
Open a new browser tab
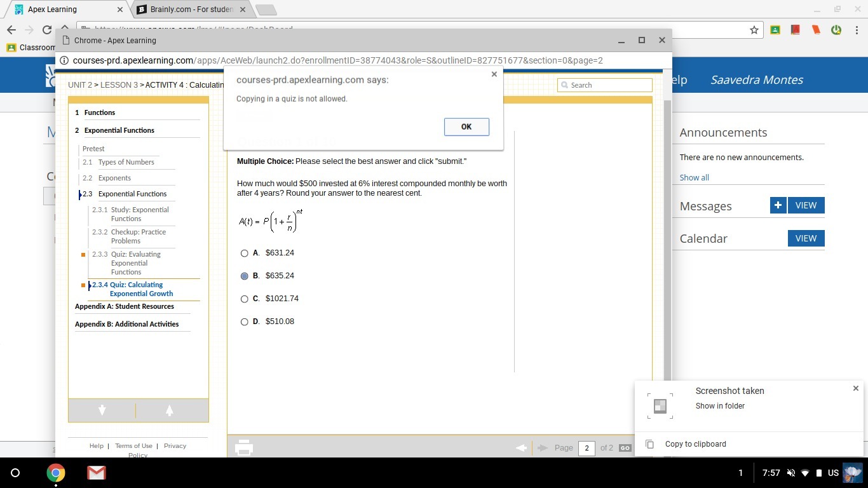(266, 10)
